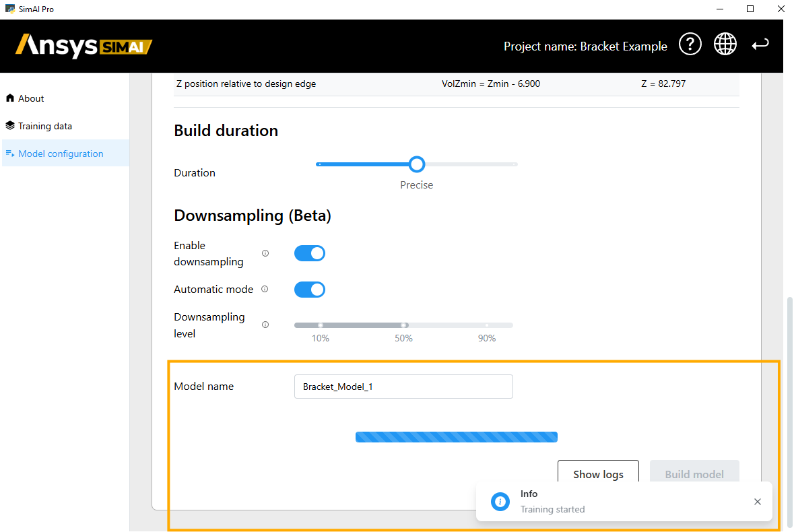Click the Model name text field

click(x=403, y=387)
